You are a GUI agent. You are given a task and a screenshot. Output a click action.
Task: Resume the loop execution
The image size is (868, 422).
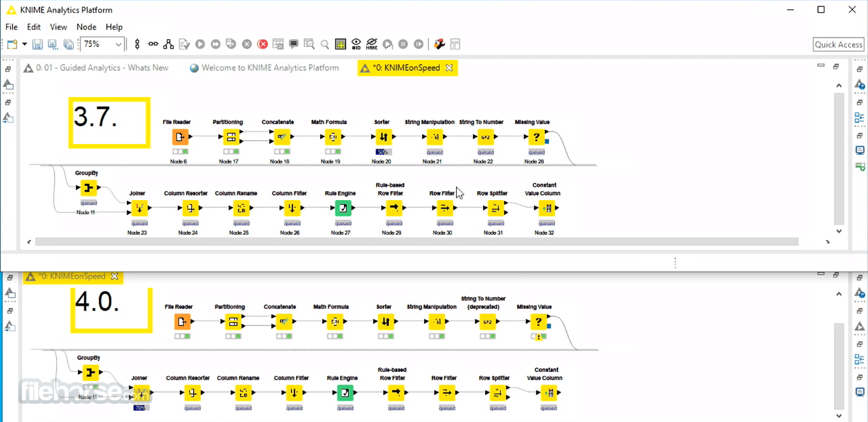[x=419, y=44]
